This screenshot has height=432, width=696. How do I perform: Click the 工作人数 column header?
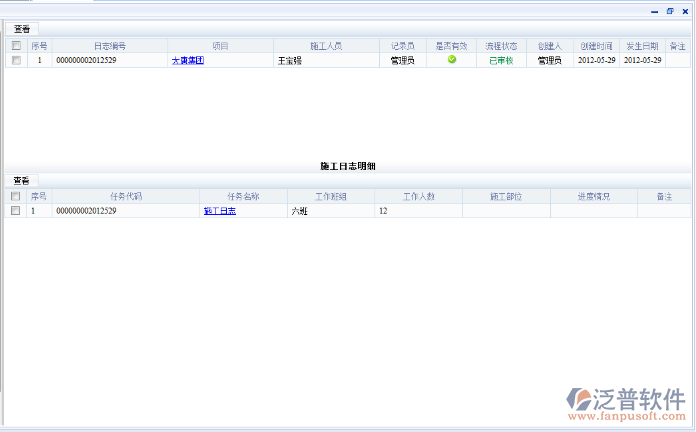[418, 196]
